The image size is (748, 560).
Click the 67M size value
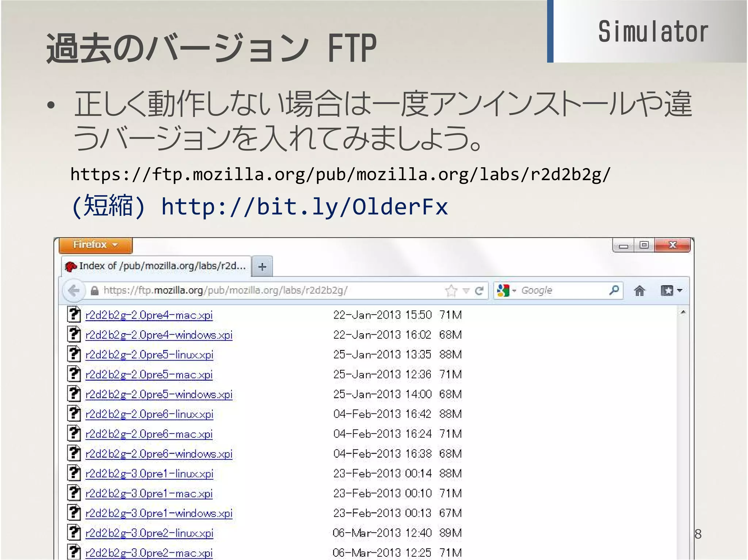(451, 513)
